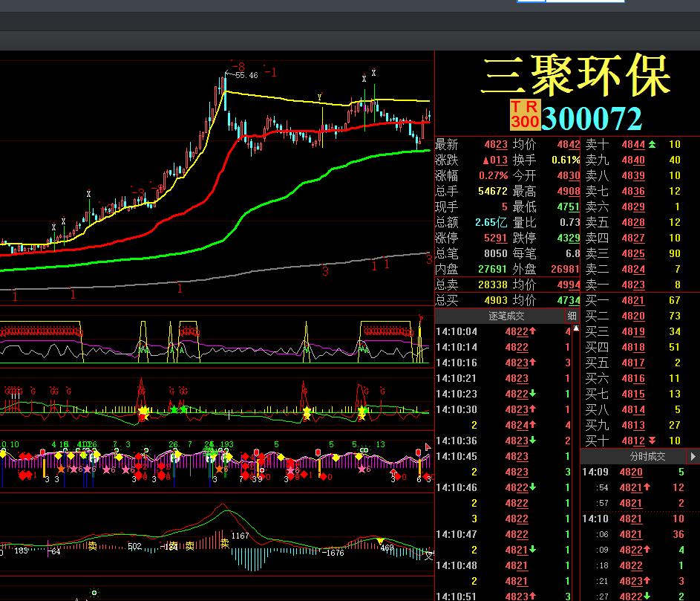Select the 买八 price 4814
The height and width of the screenshot is (601, 700).
(x=633, y=410)
